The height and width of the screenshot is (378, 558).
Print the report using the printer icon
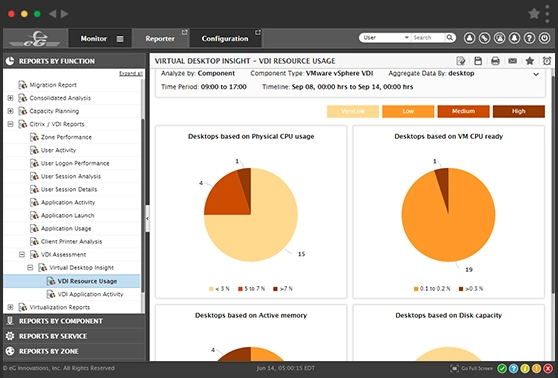coord(495,61)
